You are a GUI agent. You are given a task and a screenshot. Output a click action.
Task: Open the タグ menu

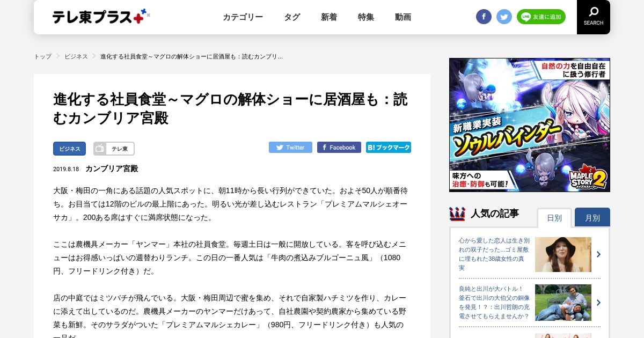[292, 17]
